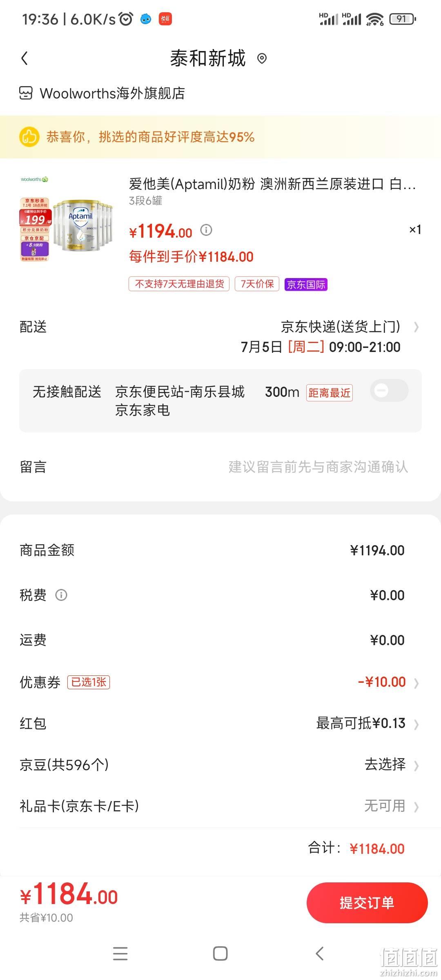Tap the Android home square icon

220,953
